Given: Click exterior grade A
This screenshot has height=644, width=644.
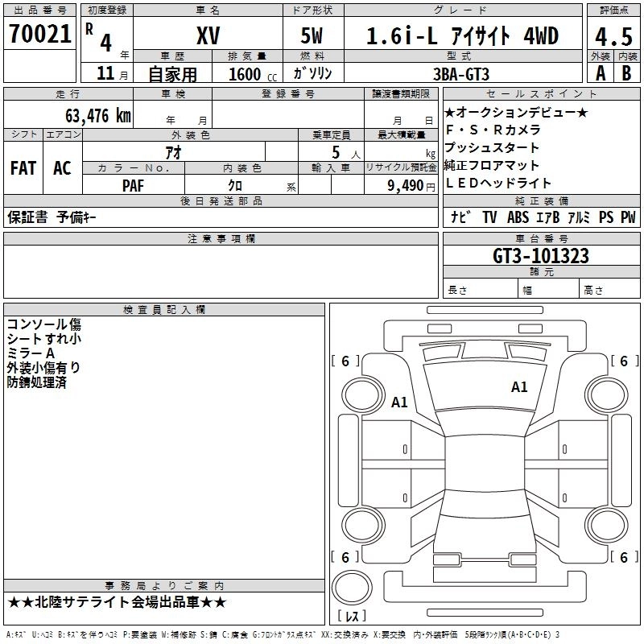Looking at the screenshot, I should point(601,73).
